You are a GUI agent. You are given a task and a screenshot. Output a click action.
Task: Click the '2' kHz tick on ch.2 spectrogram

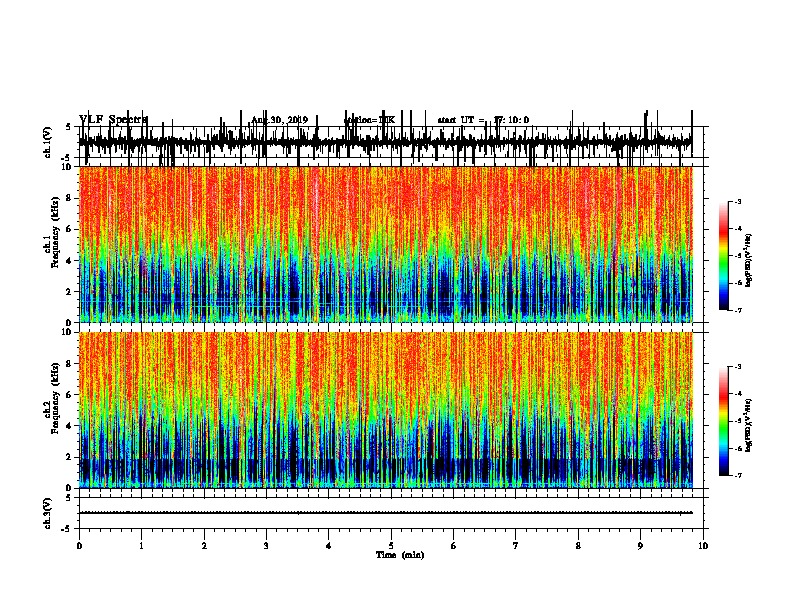69,457
